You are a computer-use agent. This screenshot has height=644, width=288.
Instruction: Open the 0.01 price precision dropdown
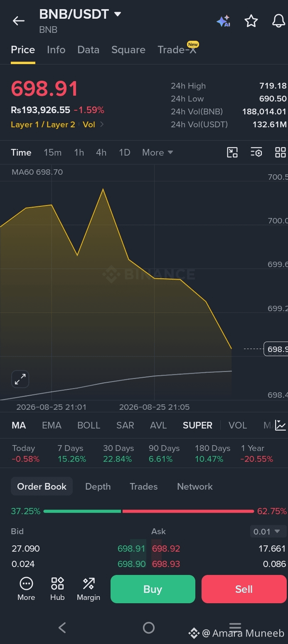(x=268, y=532)
